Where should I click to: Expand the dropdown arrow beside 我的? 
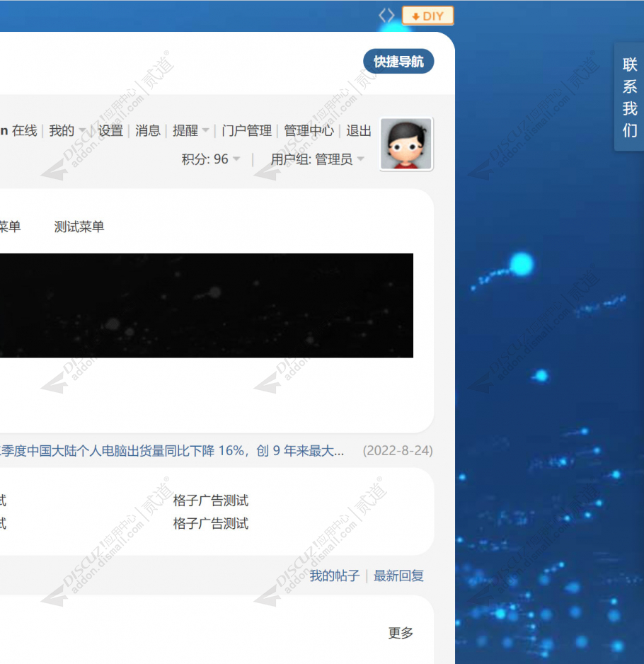click(x=83, y=130)
